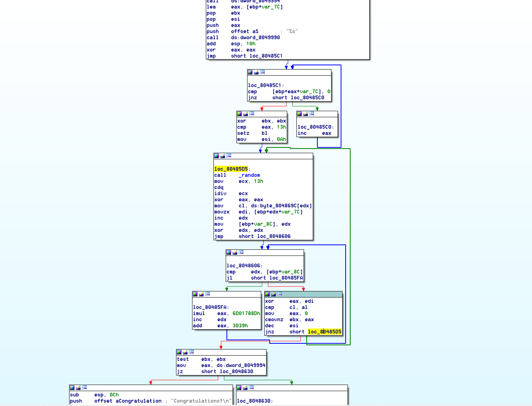The width and height of the screenshot is (532, 406).
Task: Open color icon on 'xor ebx, ebx' node
Action: coord(239,114)
